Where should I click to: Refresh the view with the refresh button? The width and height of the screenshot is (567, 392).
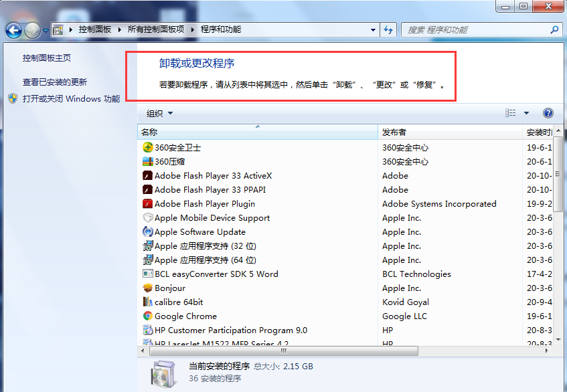pos(388,29)
